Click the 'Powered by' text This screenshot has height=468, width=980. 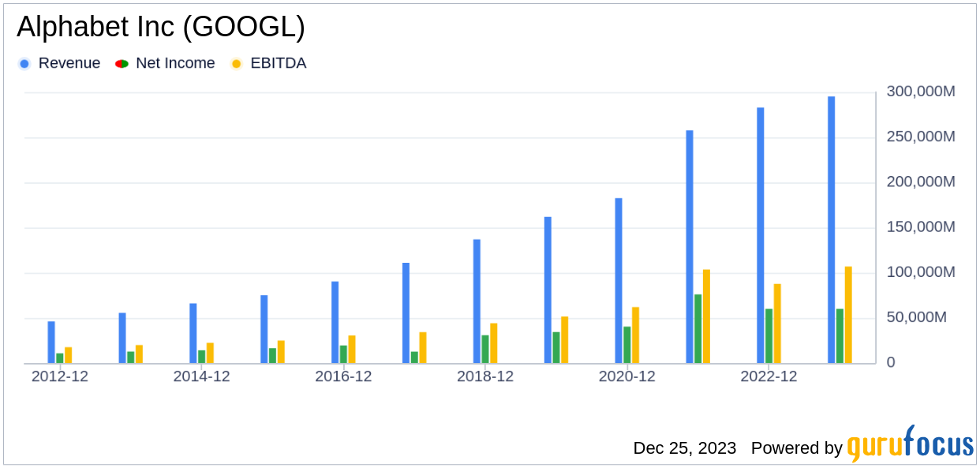click(797, 448)
